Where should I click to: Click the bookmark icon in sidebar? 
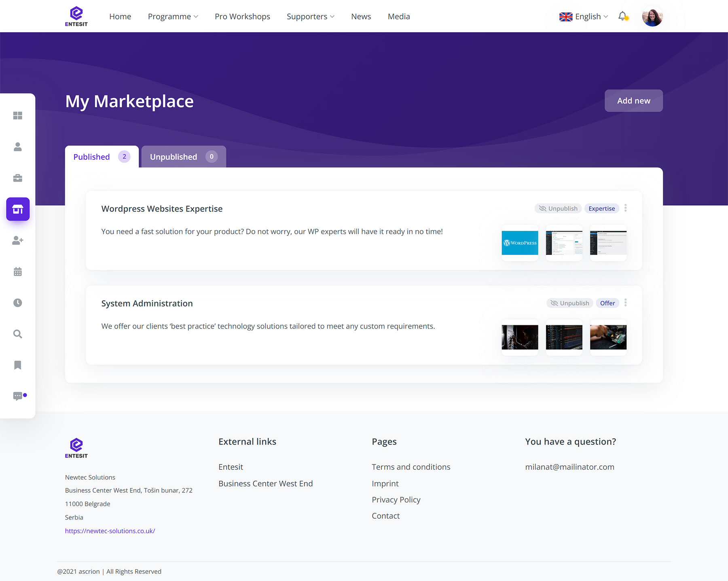[18, 365]
